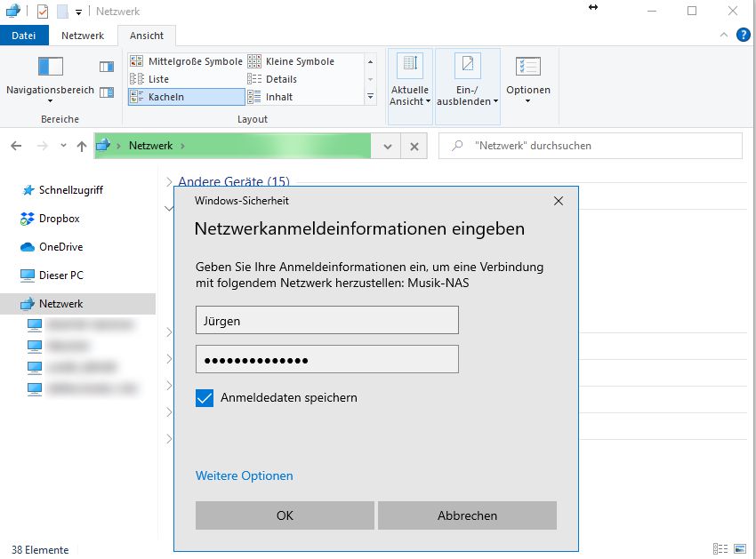
Task: Open the Weitere Optionen link
Action: (244, 475)
